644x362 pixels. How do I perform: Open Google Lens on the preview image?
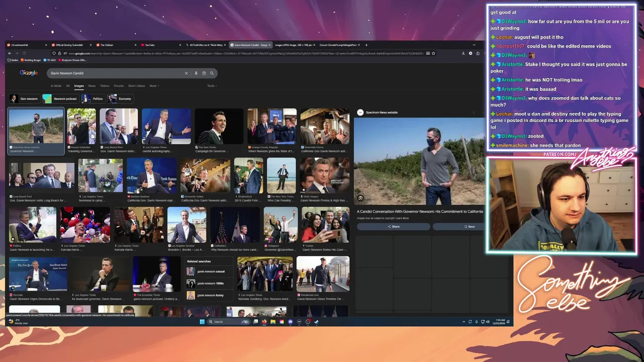[360, 198]
